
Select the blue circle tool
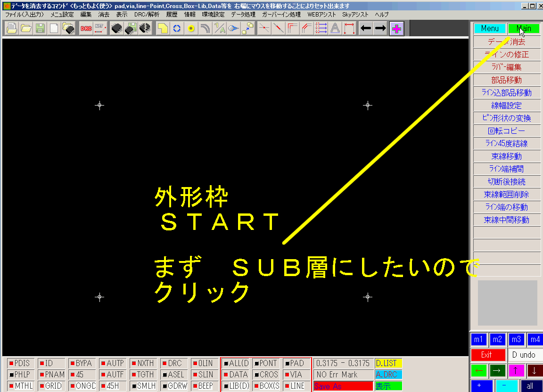click(177, 28)
